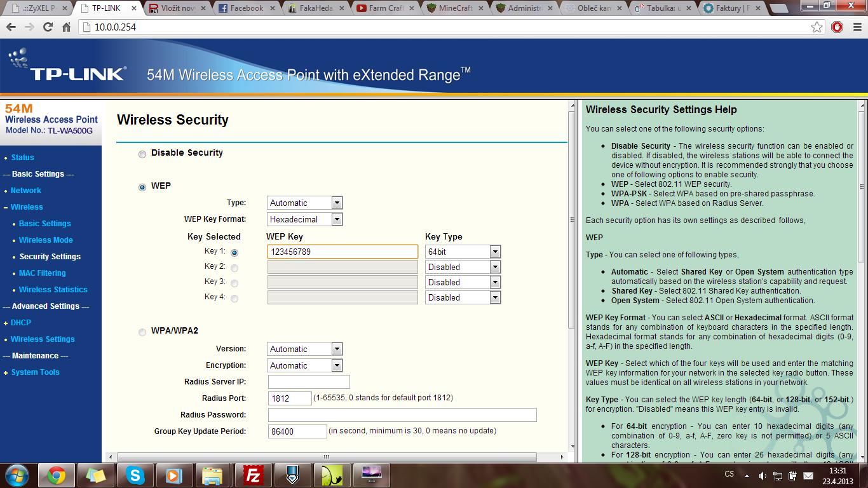The width and height of the screenshot is (868, 488).
Task: Bookmark this page with the star icon
Action: click(817, 27)
